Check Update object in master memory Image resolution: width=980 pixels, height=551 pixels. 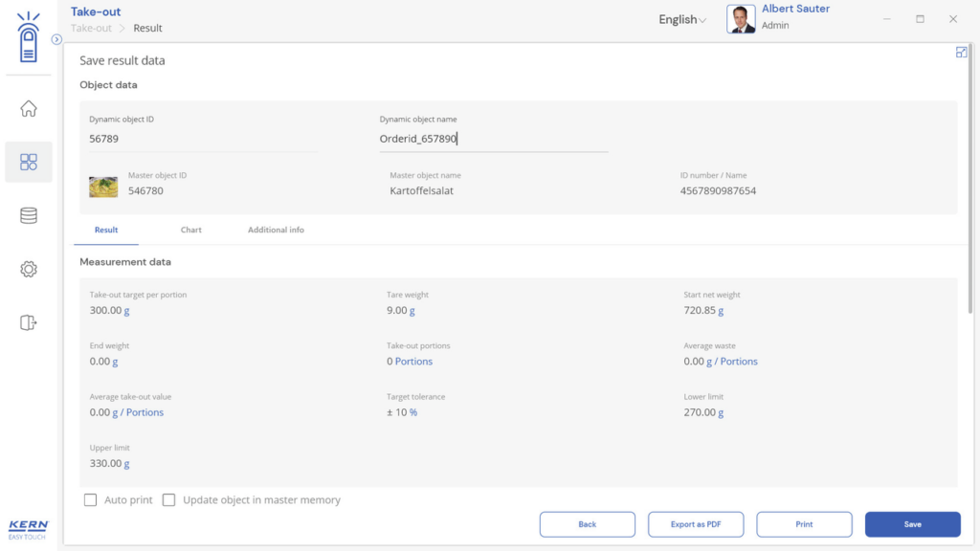pos(168,499)
